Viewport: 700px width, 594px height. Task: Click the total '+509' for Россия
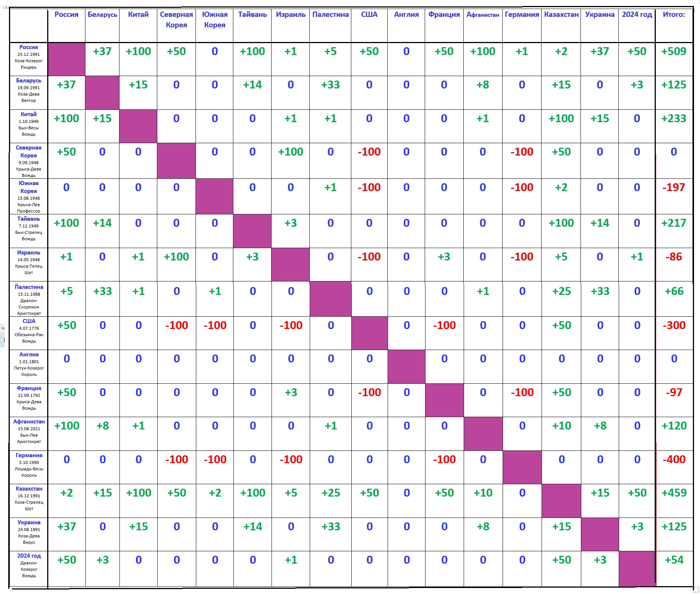[x=674, y=51]
